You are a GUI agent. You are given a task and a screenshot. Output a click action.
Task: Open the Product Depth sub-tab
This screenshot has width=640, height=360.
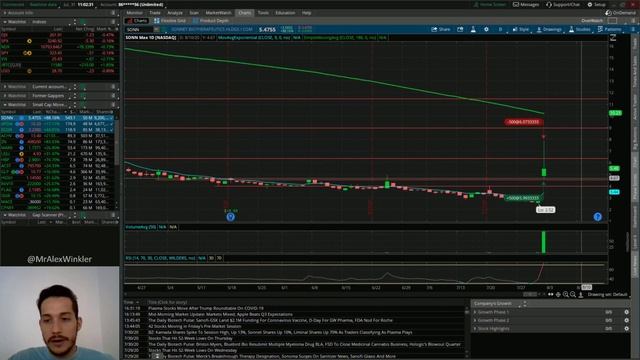211,20
